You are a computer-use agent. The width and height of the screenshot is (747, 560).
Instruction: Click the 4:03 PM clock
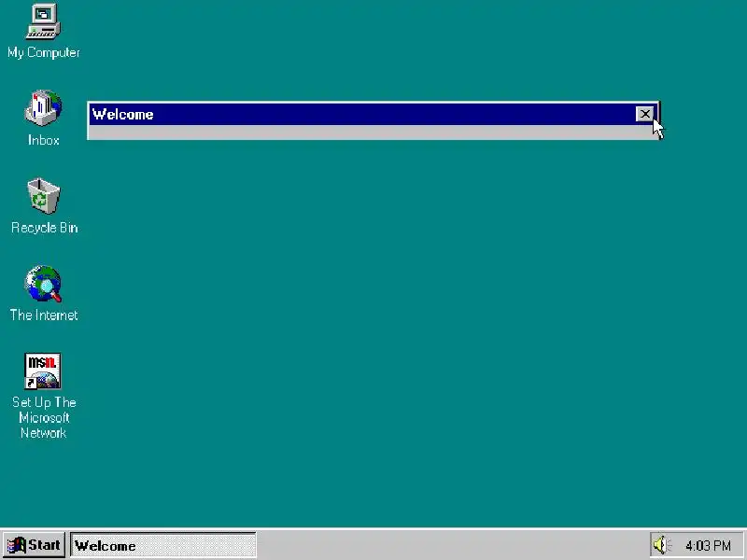[708, 545]
